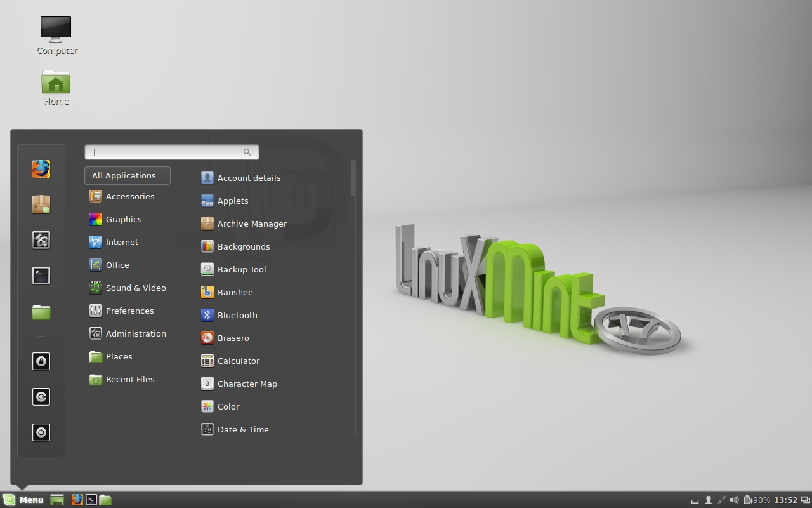Click in the menu search field
The height and width of the screenshot is (508, 812).
tap(171, 152)
